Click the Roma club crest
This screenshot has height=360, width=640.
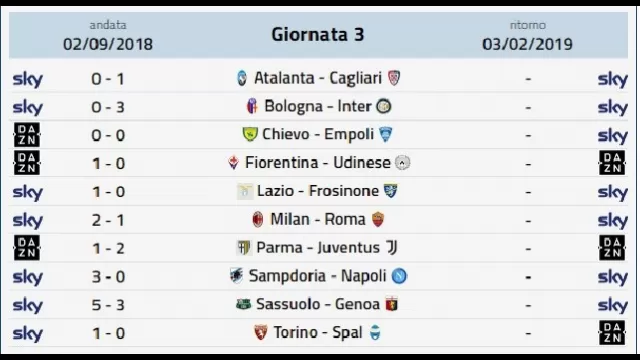tap(378, 220)
